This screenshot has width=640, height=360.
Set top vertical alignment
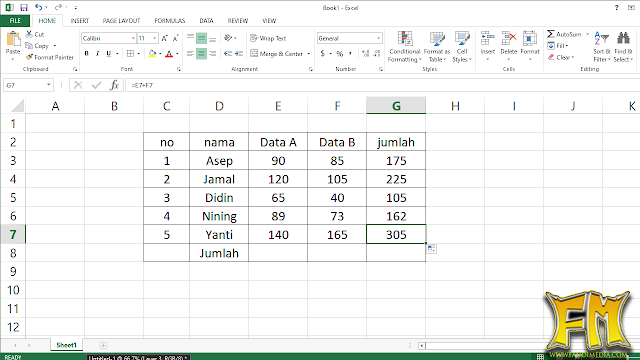[x=190, y=38]
